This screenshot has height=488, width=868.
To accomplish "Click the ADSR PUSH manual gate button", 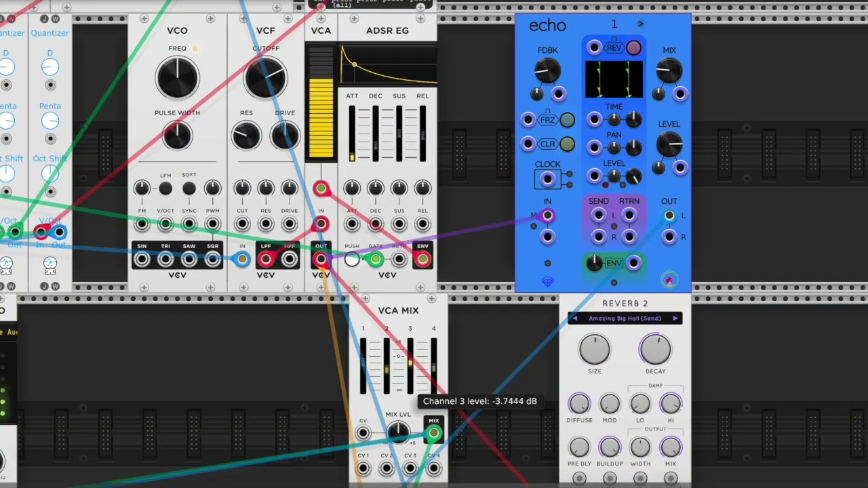I will (x=352, y=259).
